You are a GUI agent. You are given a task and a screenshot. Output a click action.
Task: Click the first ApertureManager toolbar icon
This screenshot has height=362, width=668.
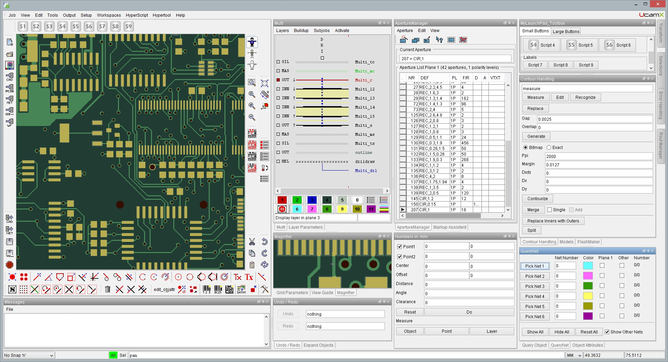pyautogui.click(x=403, y=40)
